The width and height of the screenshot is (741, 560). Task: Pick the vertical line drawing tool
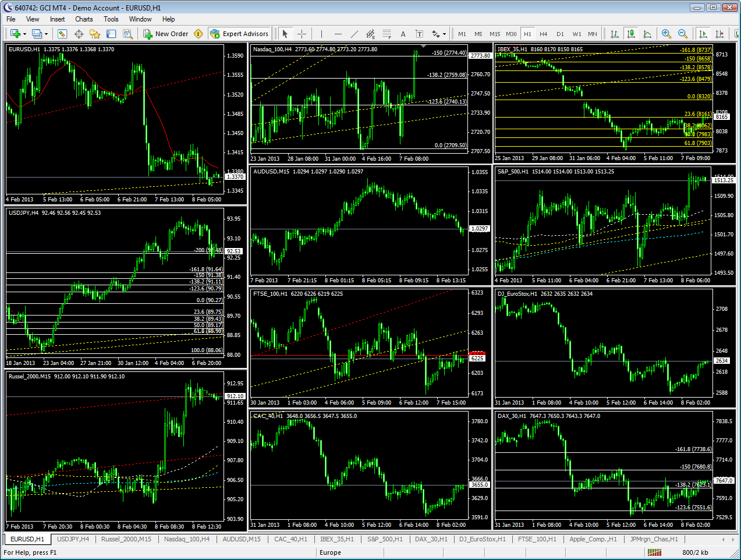tap(321, 34)
